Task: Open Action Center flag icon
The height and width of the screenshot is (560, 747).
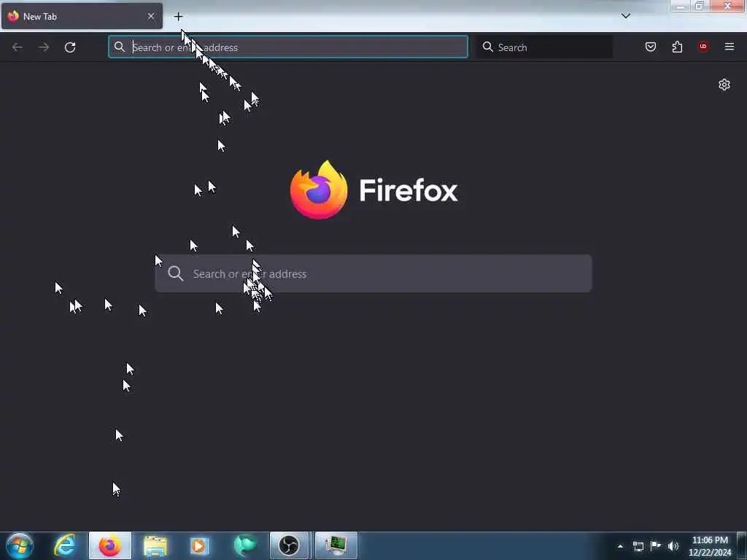Action: (656, 545)
